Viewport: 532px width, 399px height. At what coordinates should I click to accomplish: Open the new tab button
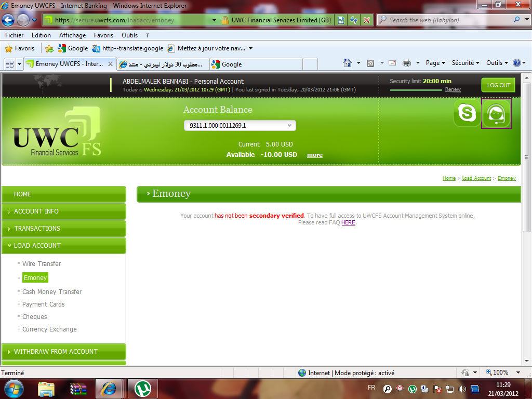[310, 64]
